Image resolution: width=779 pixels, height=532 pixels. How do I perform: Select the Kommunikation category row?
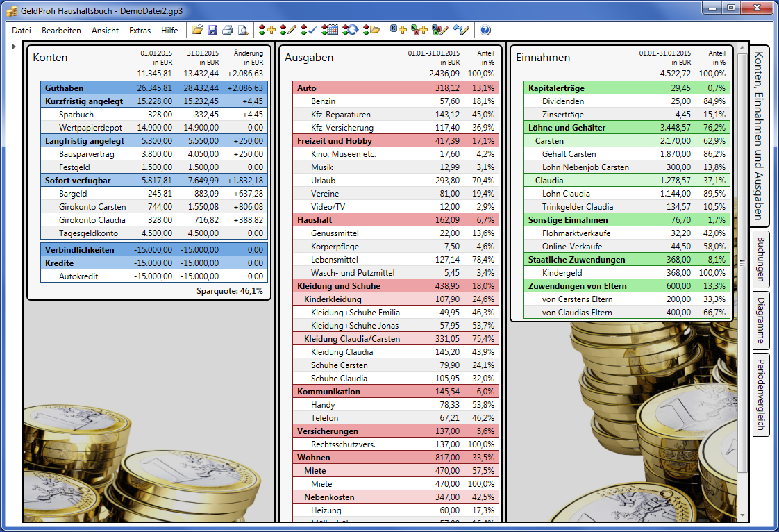click(395, 391)
